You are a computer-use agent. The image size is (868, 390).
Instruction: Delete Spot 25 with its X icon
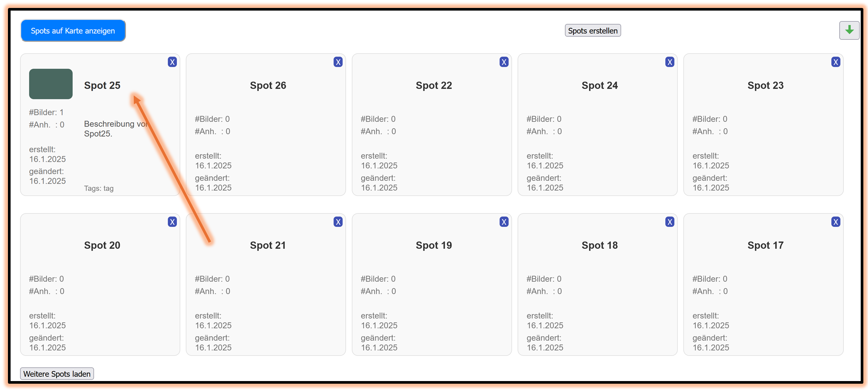[172, 62]
